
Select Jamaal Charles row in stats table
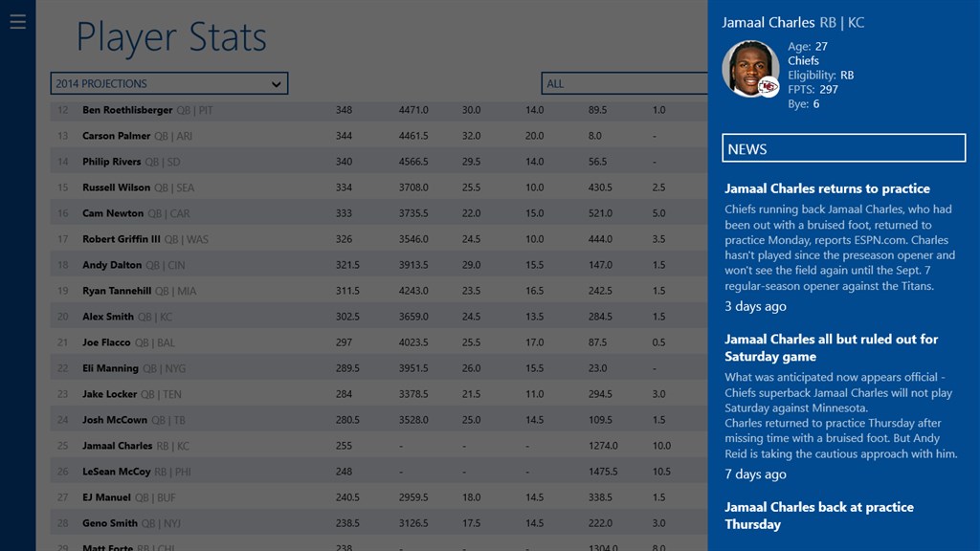point(379,446)
